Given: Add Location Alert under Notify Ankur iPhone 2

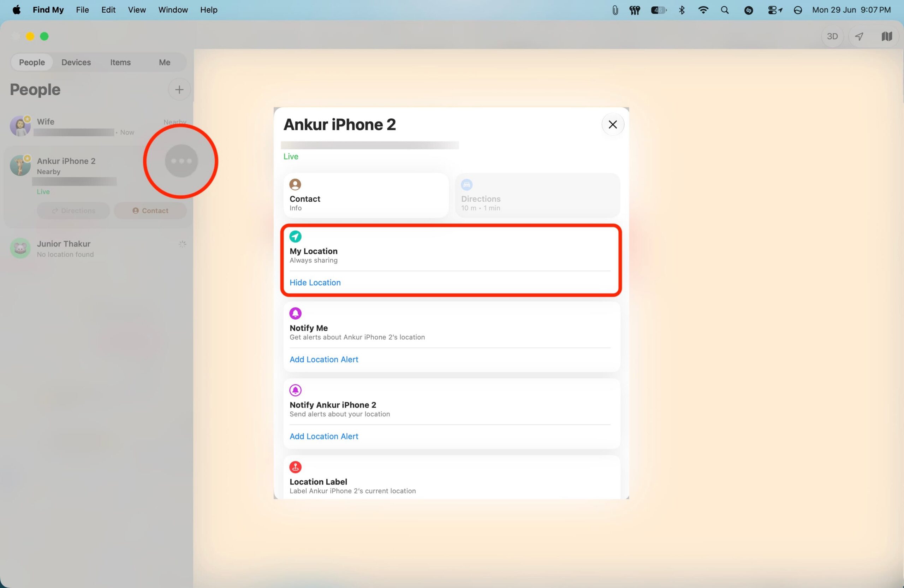Looking at the screenshot, I should tap(323, 436).
